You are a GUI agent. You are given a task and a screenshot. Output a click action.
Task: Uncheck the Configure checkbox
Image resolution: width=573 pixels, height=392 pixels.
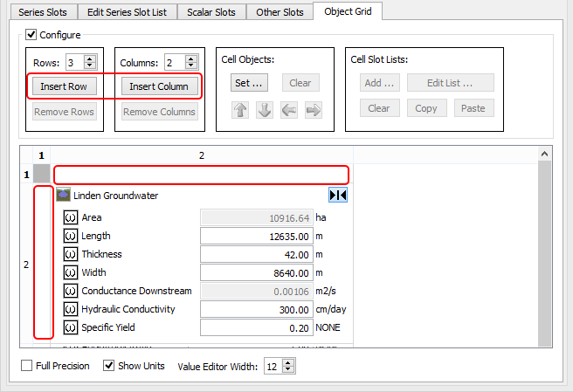pyautogui.click(x=32, y=35)
